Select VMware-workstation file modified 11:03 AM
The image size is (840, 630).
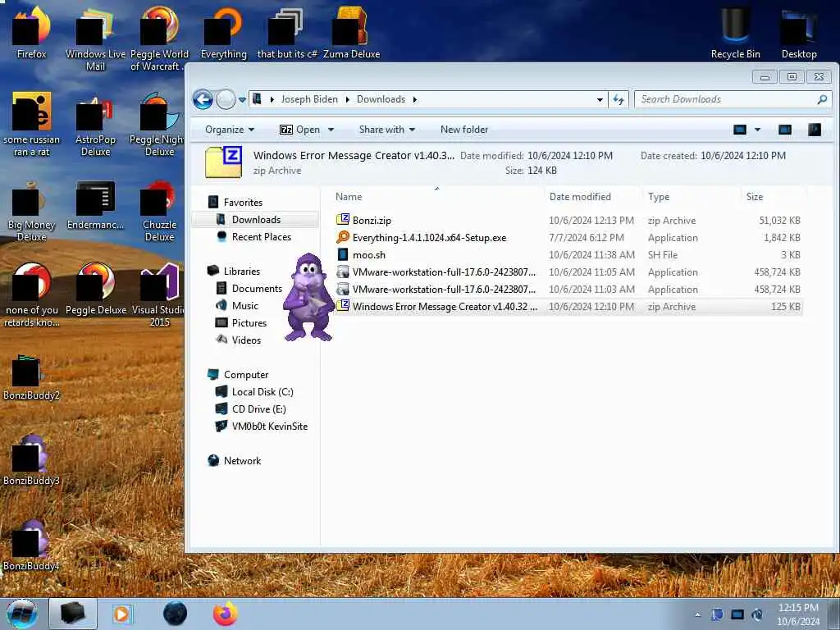tap(568, 290)
